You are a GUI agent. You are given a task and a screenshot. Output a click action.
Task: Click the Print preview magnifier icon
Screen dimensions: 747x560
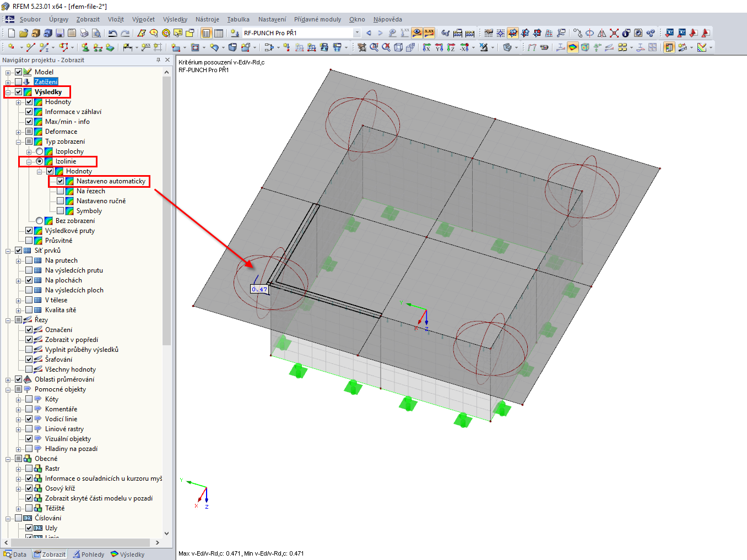96,33
